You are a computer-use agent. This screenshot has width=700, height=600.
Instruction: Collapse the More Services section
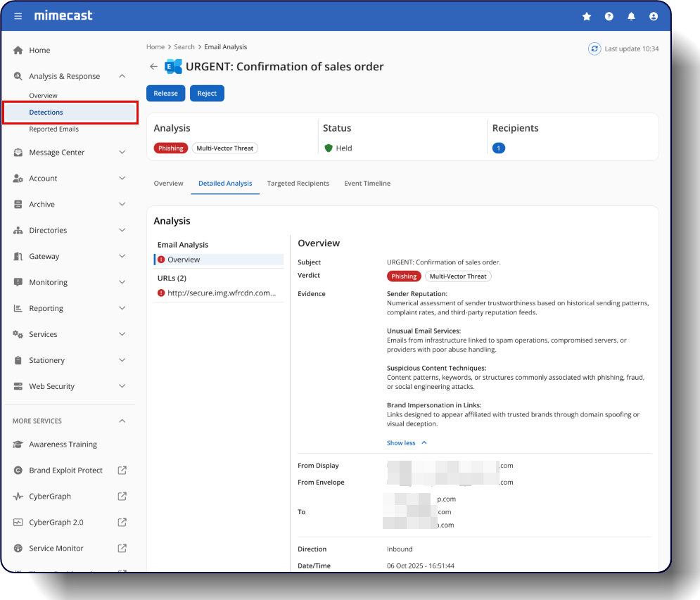(x=122, y=421)
